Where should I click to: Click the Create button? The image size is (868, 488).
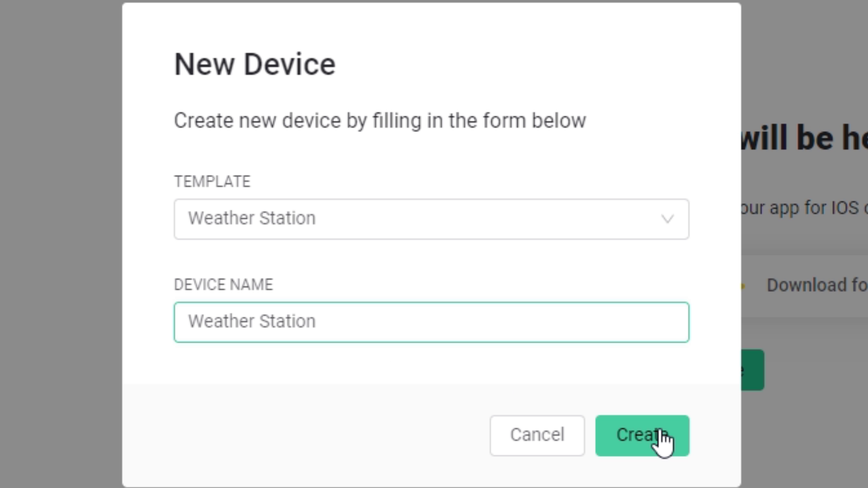click(x=642, y=436)
